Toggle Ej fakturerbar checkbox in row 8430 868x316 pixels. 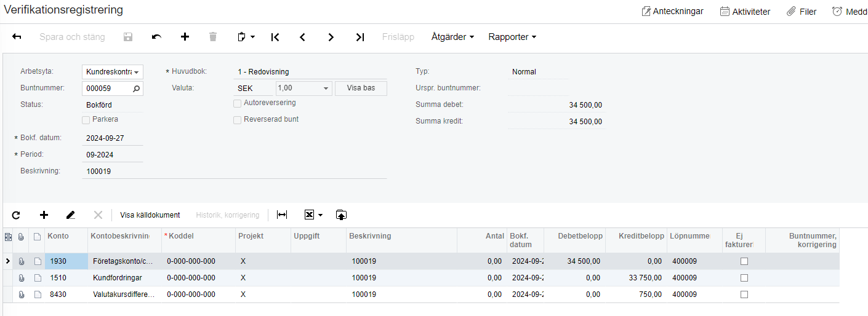point(744,294)
